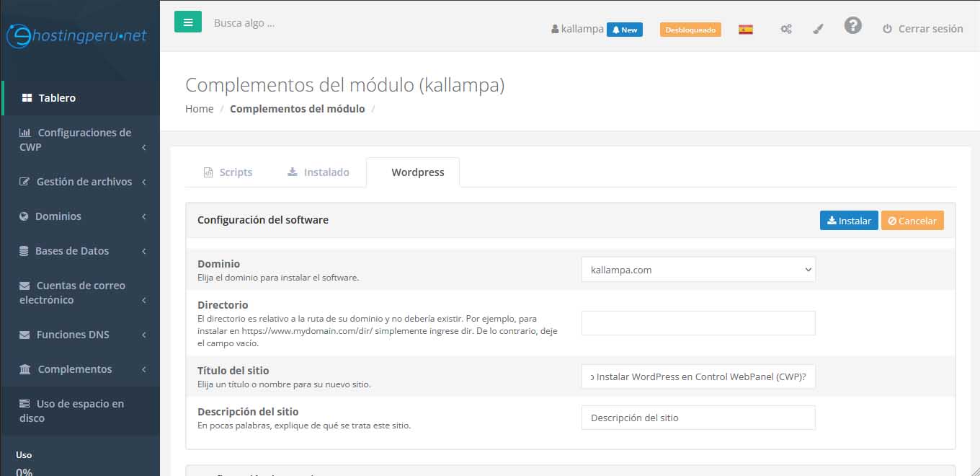Viewport: 980px width, 476px height.
Task: Click the Descripción del sitio input field
Action: coord(698,418)
